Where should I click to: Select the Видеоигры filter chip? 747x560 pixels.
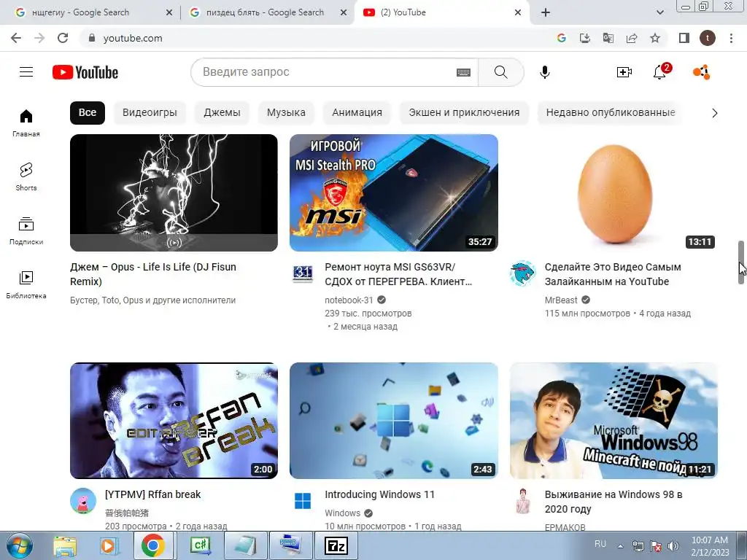[150, 112]
